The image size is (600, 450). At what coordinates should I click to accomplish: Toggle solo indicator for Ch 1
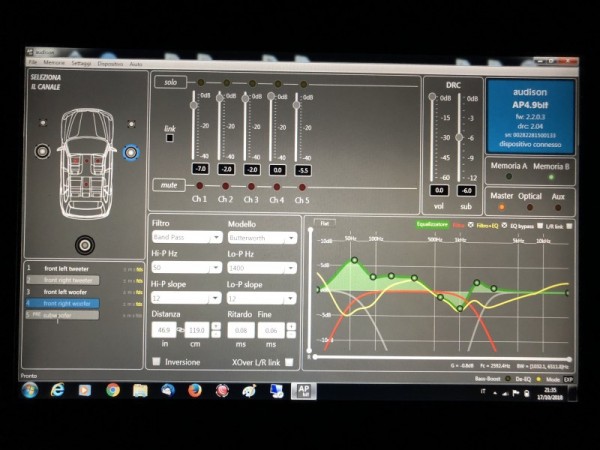click(201, 82)
